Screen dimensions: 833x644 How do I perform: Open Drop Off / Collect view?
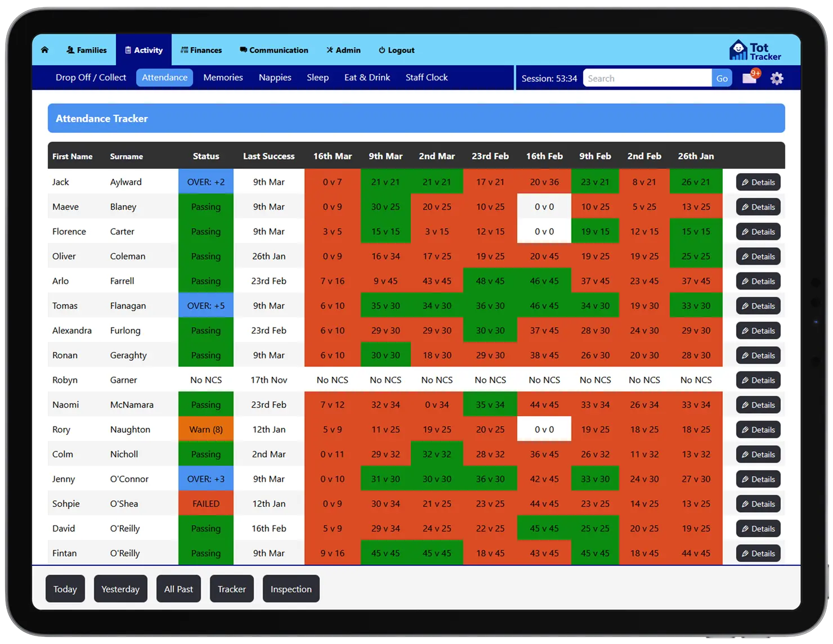pyautogui.click(x=91, y=77)
